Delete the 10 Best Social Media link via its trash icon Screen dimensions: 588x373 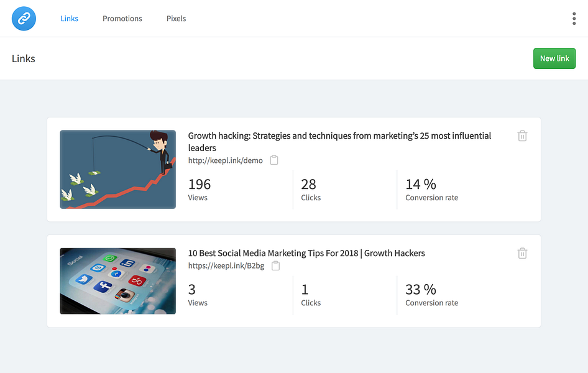click(522, 254)
